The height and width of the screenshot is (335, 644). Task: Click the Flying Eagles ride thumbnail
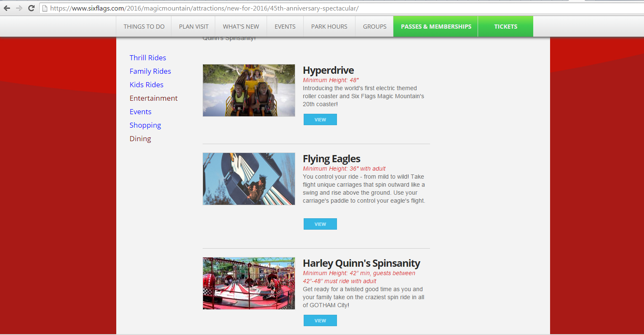(249, 179)
